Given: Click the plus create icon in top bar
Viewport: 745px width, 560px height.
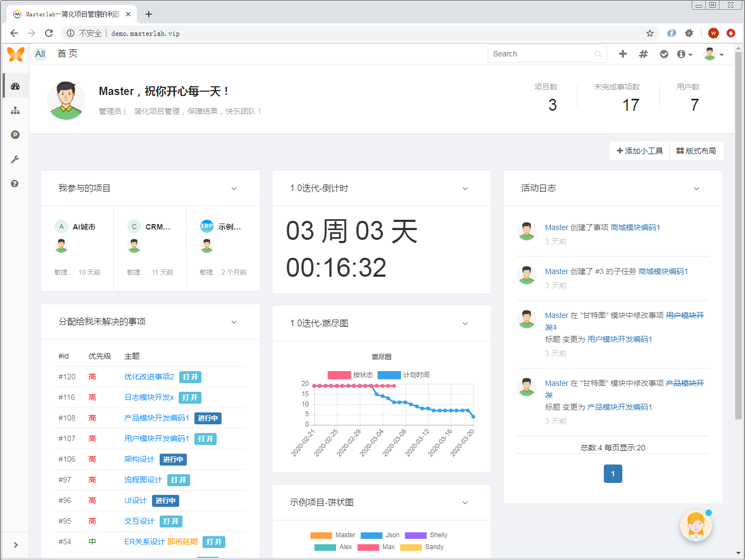Looking at the screenshot, I should pos(623,54).
